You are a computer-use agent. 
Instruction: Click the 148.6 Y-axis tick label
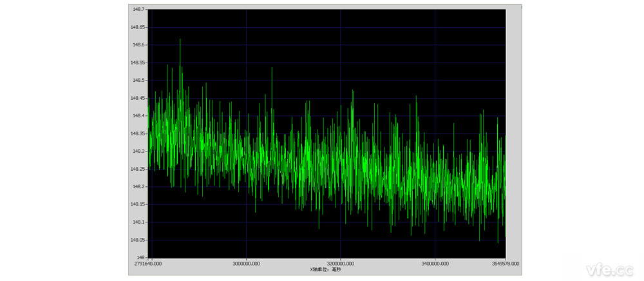tap(138, 45)
